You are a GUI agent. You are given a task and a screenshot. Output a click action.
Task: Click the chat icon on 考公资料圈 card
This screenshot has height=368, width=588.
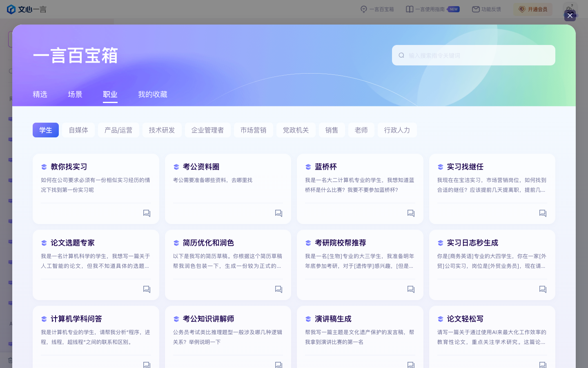[x=279, y=213]
